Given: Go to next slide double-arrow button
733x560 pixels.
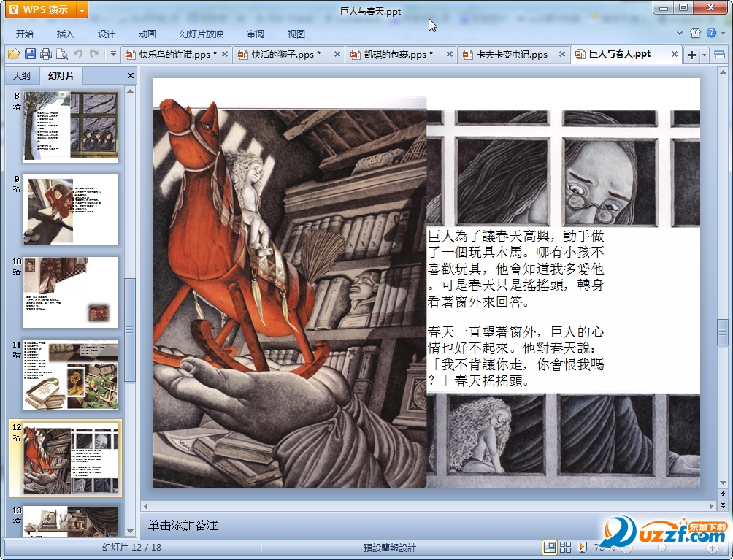Looking at the screenshot, I should pos(724,505).
